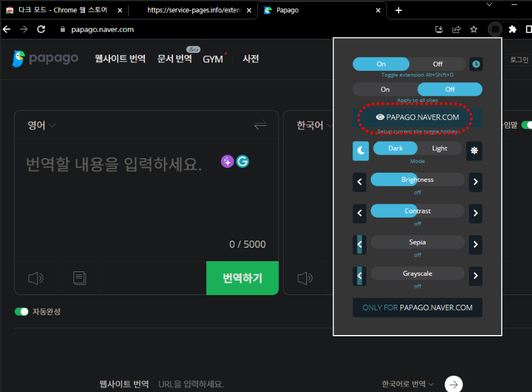Open the Extensions puzzle icon
This screenshot has height=392, width=532.
513,30
